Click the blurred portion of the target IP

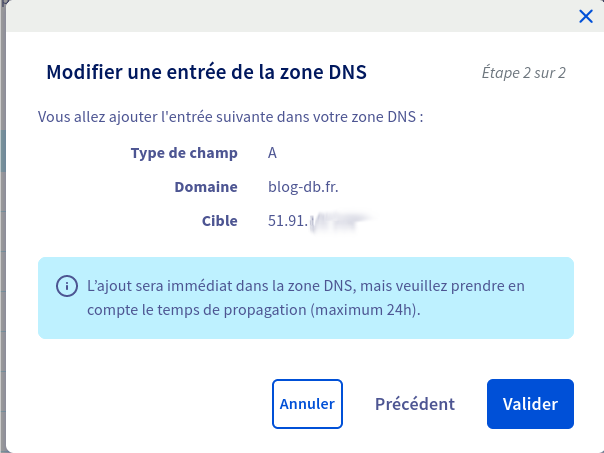coord(340,222)
